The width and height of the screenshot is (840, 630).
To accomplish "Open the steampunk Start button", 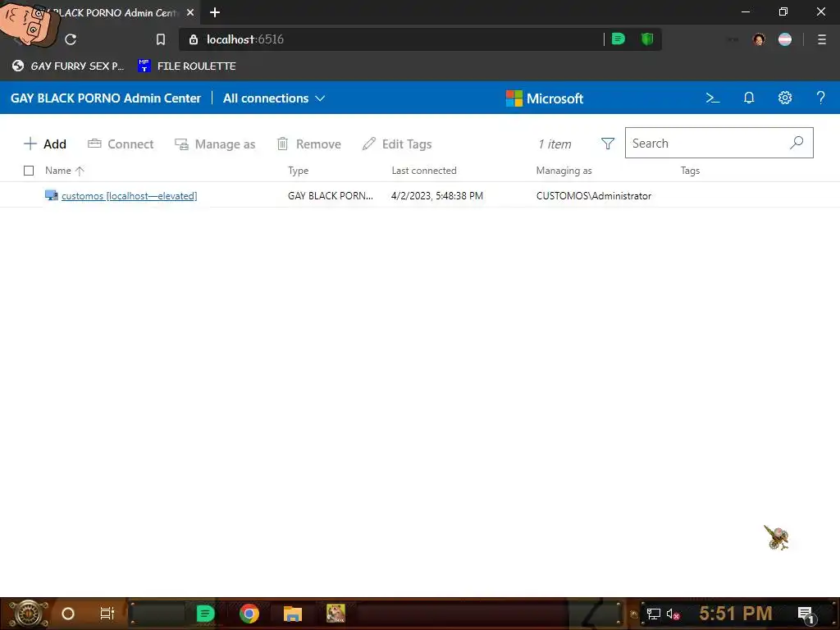I will [28, 614].
